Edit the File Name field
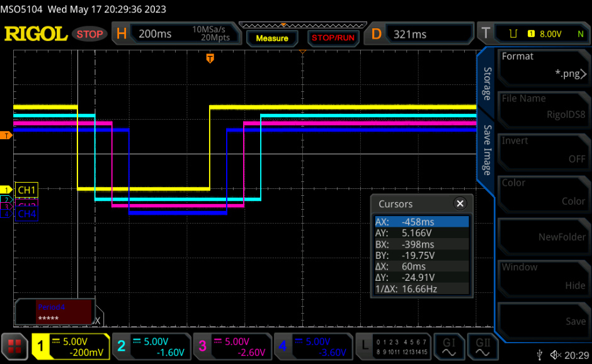The width and height of the screenshot is (592, 364). (544, 110)
